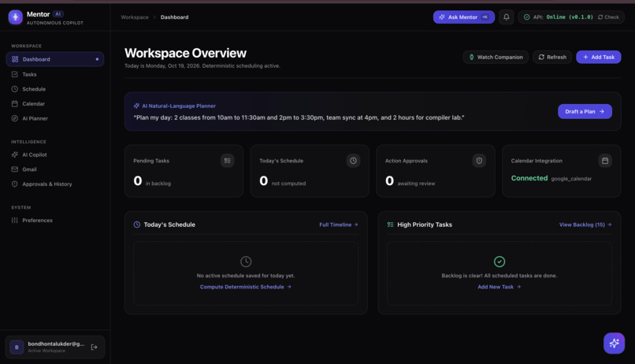Screen dimensions: 635x364
Task: Click the Mentor logo icon
Action: tap(16, 17)
